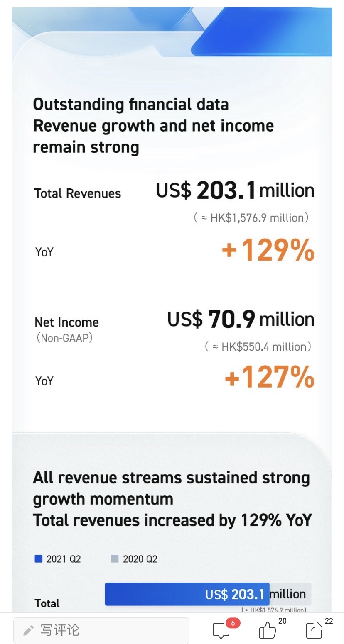The width and height of the screenshot is (344, 644).
Task: Click the Total Revenues label
Action: (78, 193)
